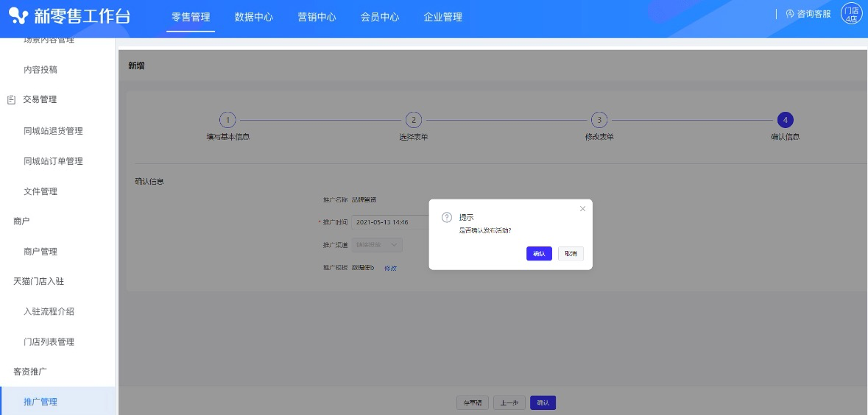Image resolution: width=868 pixels, height=415 pixels.
Task: Click the step 3 circle 修改表单
Action: [599, 119]
